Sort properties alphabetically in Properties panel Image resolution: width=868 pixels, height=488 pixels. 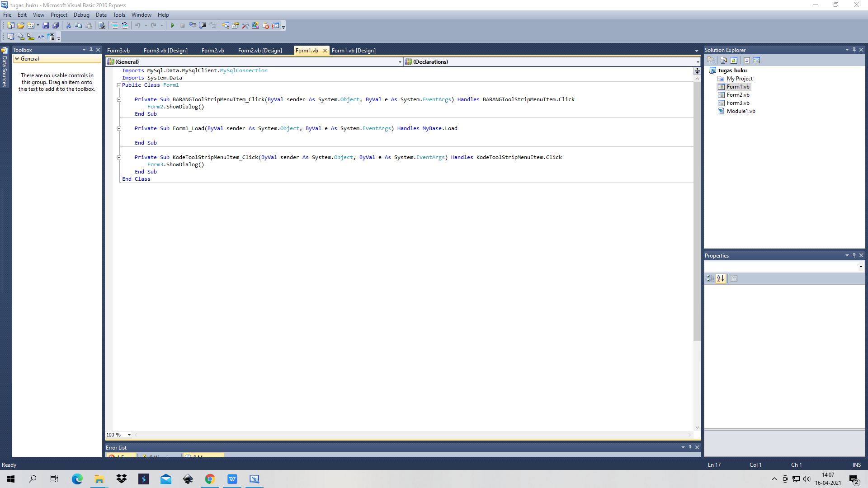721,278
